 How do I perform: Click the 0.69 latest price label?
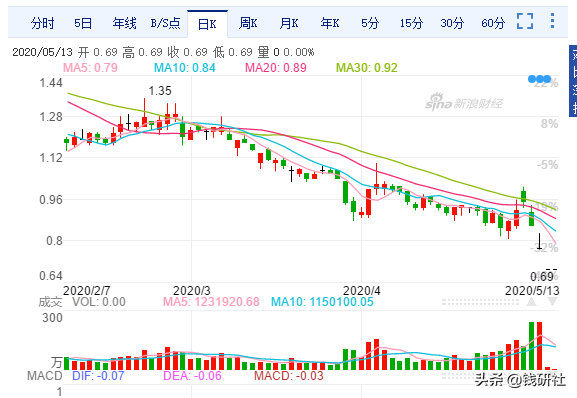pyautogui.click(x=541, y=276)
